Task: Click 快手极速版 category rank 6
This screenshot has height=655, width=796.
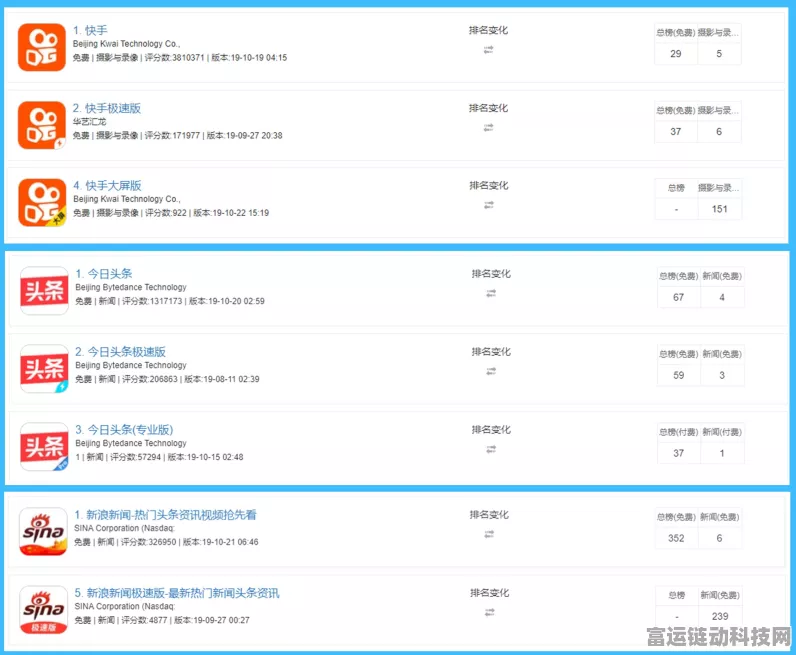Action: (x=719, y=132)
